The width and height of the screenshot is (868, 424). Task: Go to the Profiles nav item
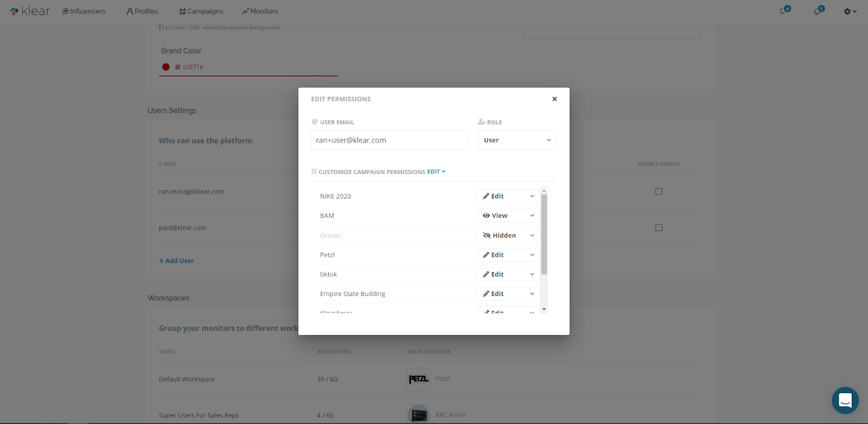pos(142,11)
